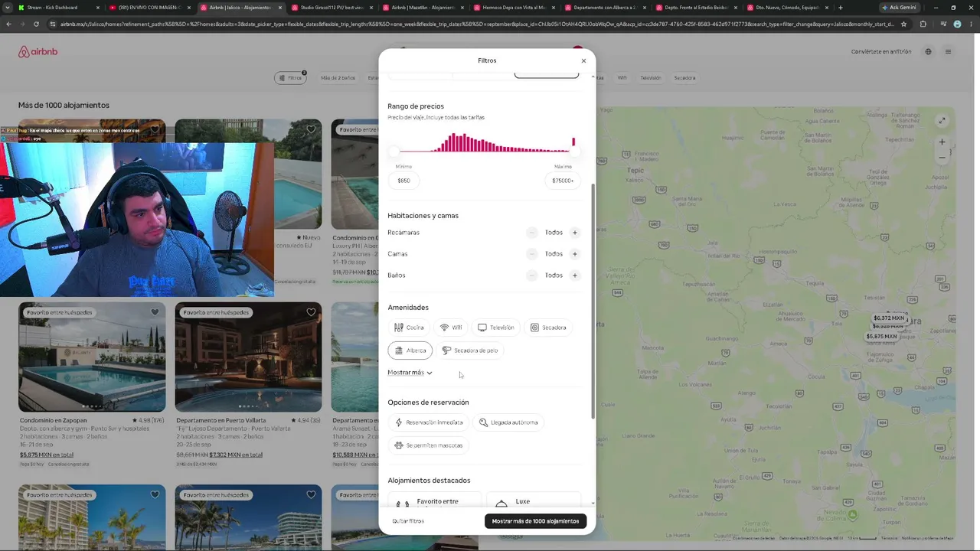This screenshot has width=980, height=551.
Task: Decrease Baños count with minus button
Action: [532, 275]
